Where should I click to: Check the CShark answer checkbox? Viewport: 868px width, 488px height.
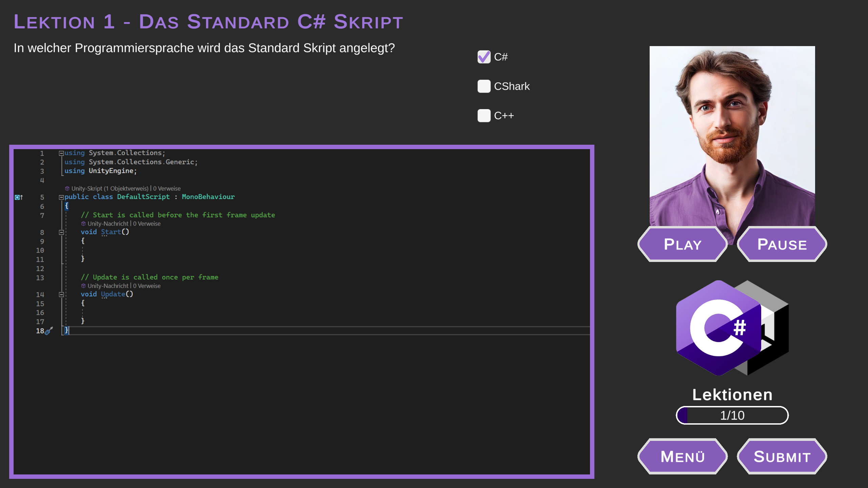point(484,86)
